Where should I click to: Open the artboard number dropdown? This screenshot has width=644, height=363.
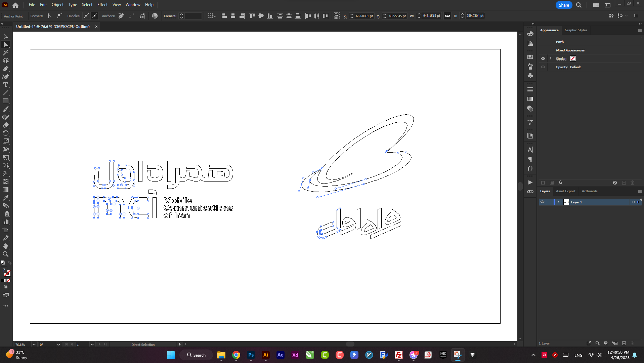(92, 345)
